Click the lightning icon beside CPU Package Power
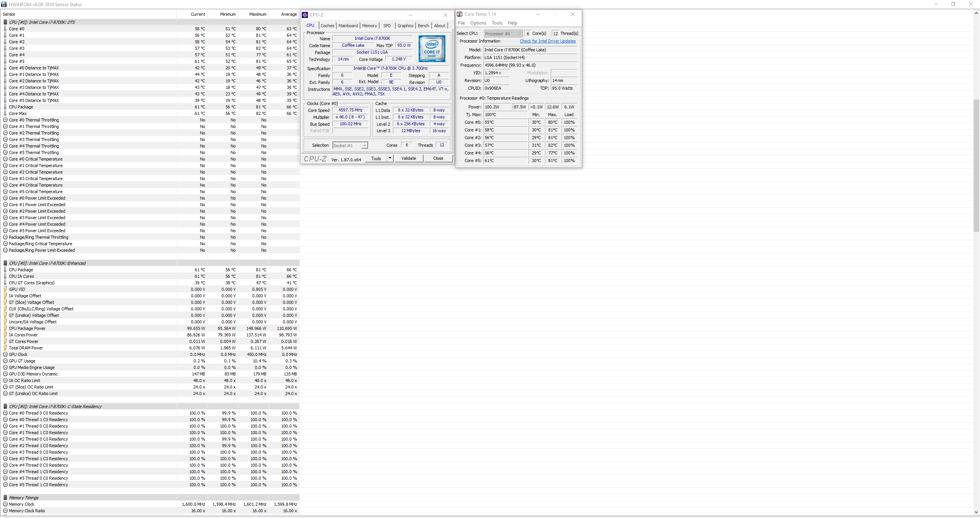Screen dimensions: 980x518 point(5,328)
